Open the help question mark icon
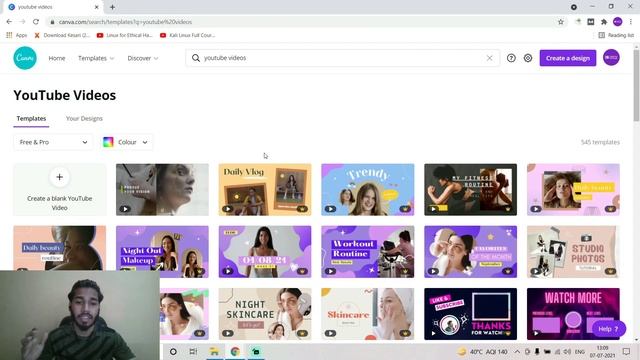This screenshot has height=360, width=640. 511,58
